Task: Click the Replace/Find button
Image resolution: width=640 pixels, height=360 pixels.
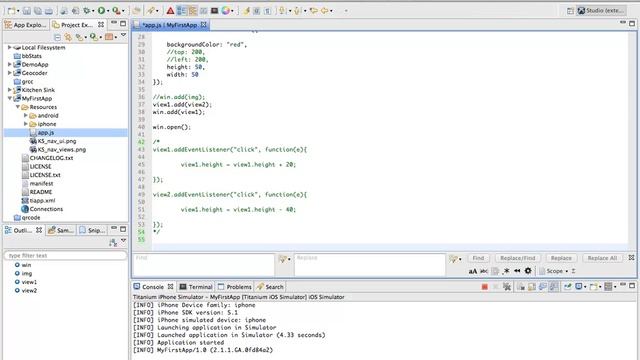Action: click(x=518, y=258)
